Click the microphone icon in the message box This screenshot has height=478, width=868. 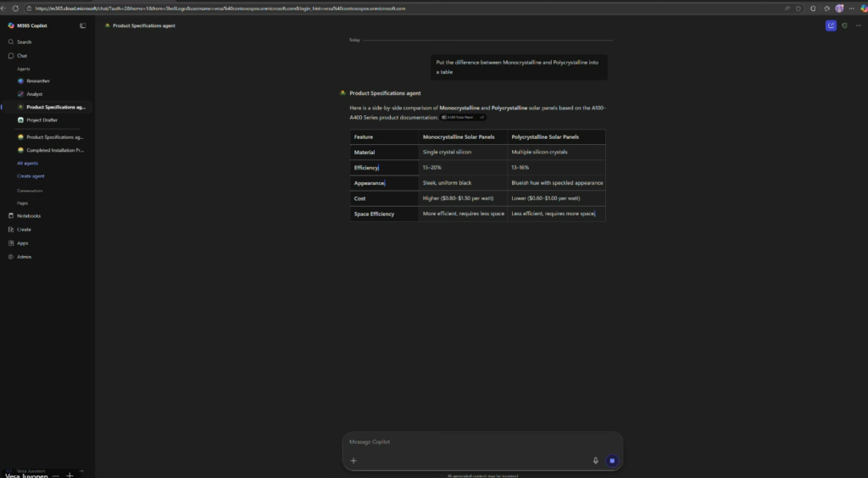pyautogui.click(x=595, y=460)
